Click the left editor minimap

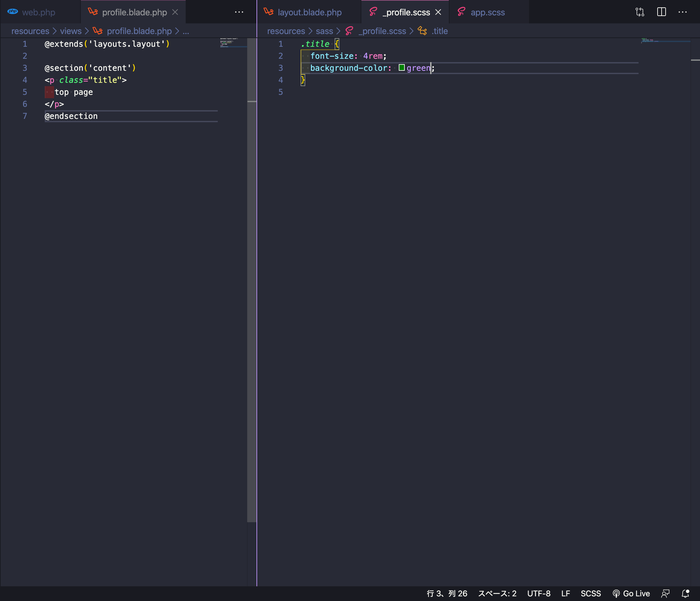[x=233, y=42]
